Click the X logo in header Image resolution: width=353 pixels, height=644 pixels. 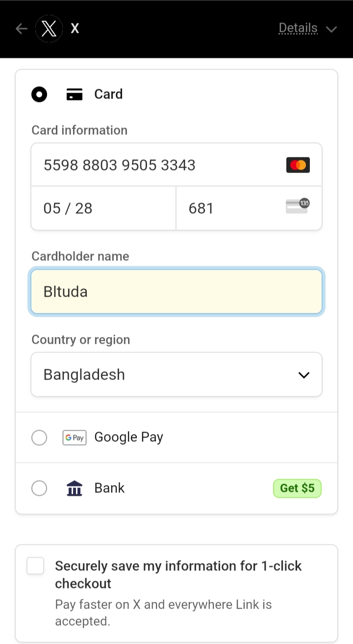click(49, 29)
